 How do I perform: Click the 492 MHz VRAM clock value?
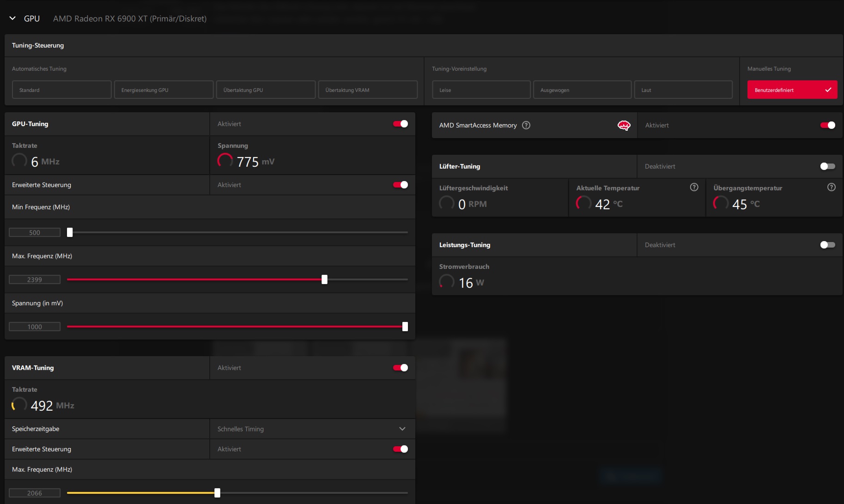52,406
